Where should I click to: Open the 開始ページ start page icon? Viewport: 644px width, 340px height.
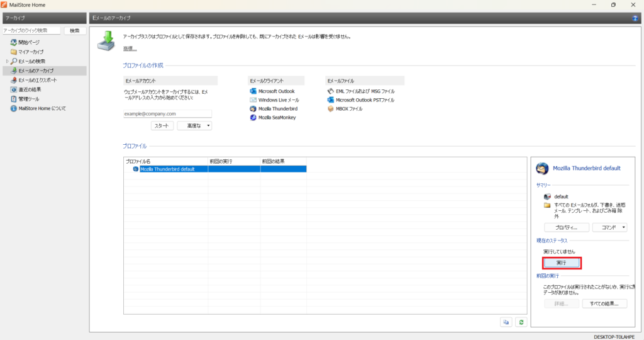tap(14, 42)
